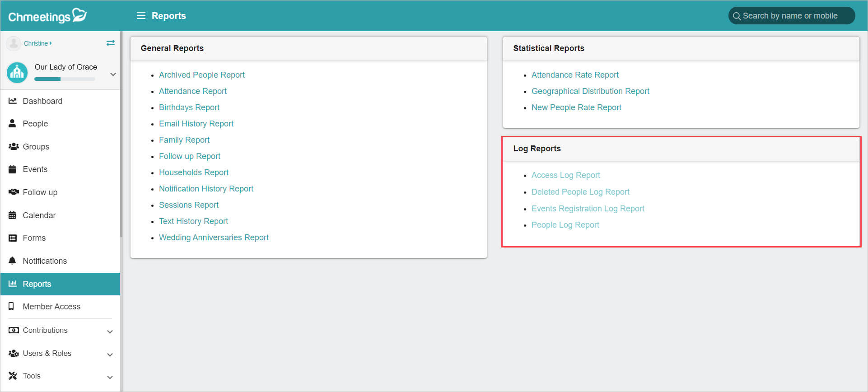Open the Forms menu item

(x=61, y=238)
